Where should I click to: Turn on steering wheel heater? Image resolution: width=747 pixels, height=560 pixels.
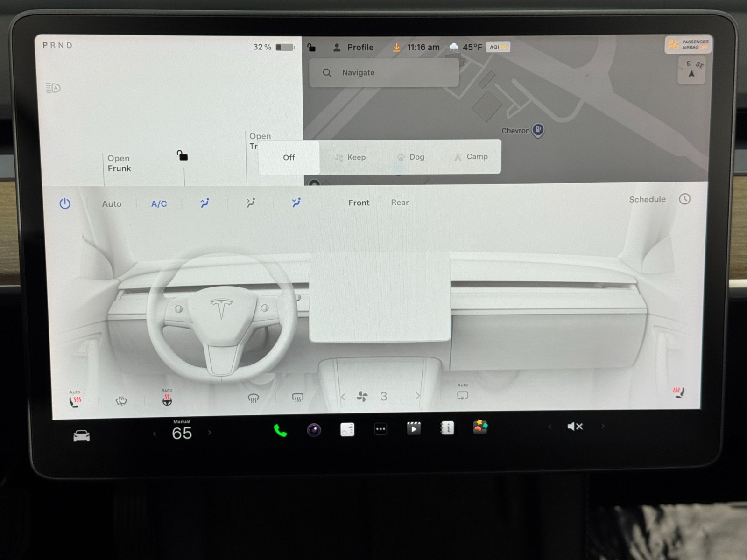(167, 400)
